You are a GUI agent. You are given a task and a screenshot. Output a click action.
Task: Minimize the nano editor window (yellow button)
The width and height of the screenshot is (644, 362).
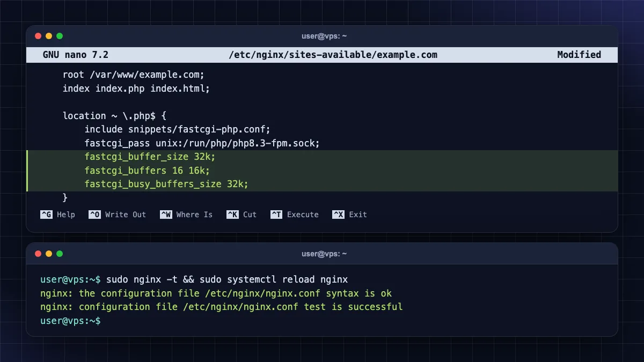(49, 36)
